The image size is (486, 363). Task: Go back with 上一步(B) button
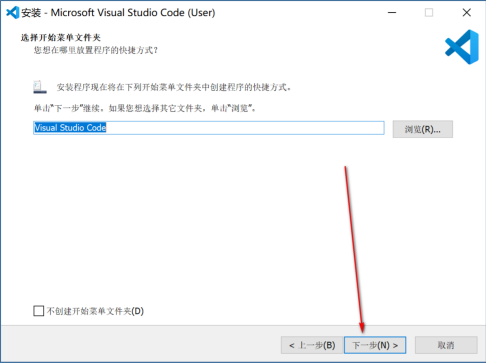click(312, 345)
